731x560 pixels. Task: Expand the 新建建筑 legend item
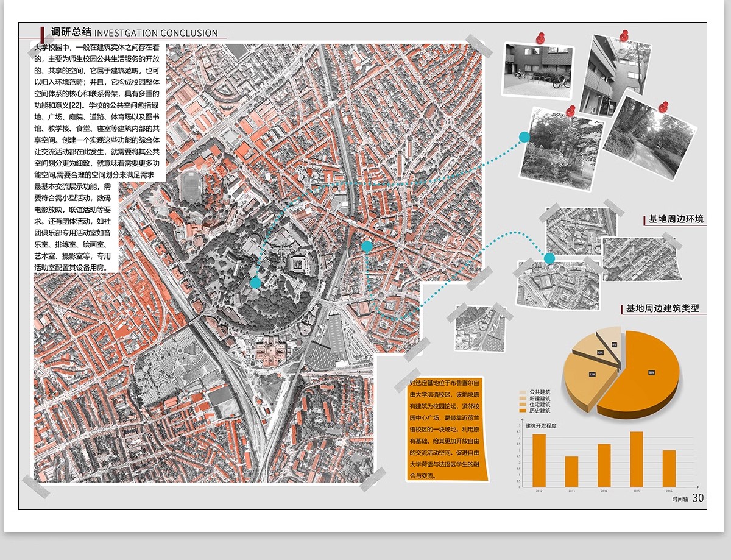[x=540, y=398]
